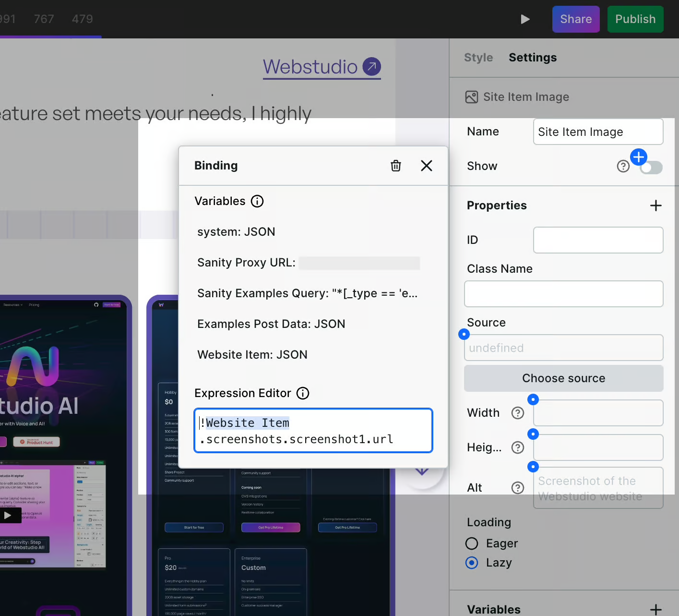Add a variable with the Variables plus icon
The height and width of the screenshot is (616, 679).
click(656, 608)
